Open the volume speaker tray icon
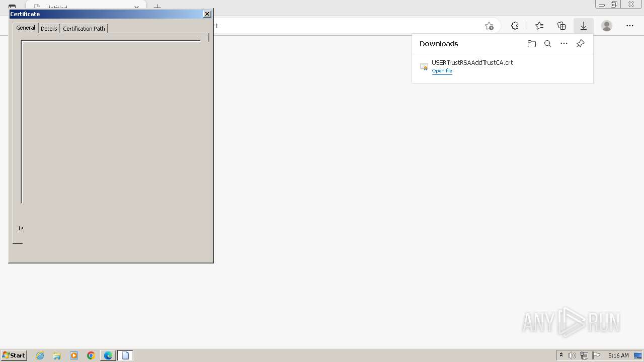This screenshot has width=644, height=362. [x=572, y=355]
